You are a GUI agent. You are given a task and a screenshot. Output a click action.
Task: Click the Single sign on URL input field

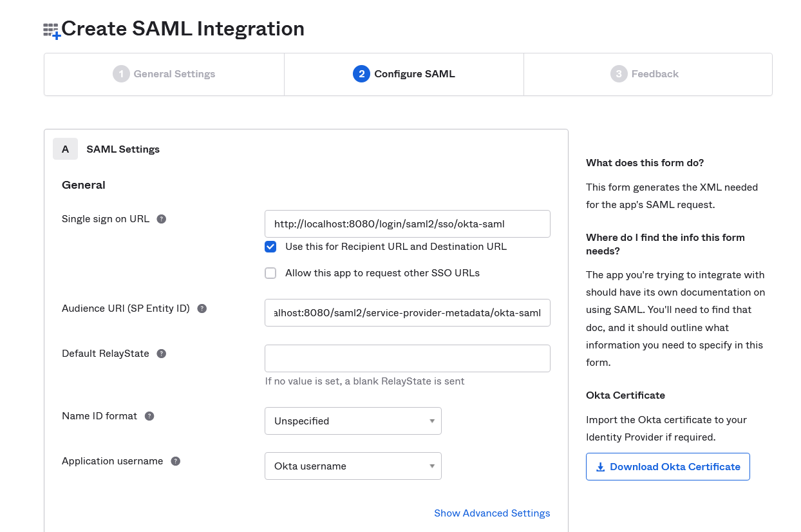click(407, 223)
